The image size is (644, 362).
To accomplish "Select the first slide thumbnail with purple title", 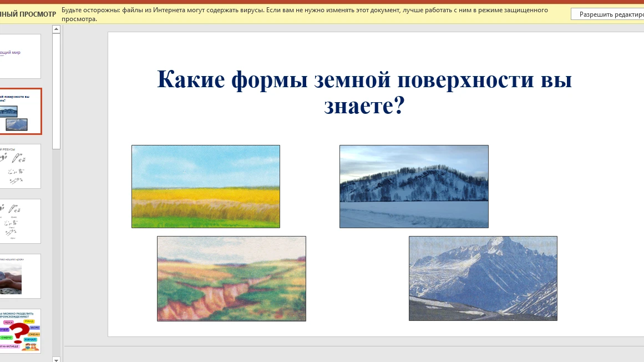I will 20,56.
